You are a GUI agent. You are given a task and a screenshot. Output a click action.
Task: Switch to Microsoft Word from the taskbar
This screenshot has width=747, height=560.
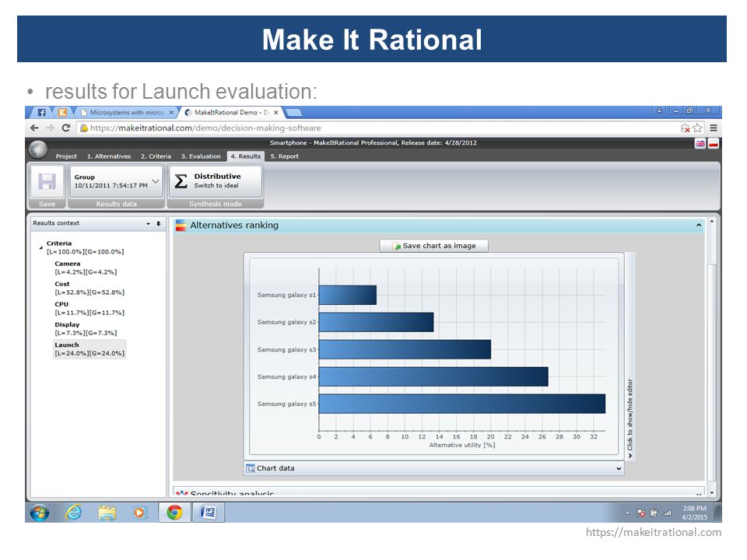coord(209,513)
